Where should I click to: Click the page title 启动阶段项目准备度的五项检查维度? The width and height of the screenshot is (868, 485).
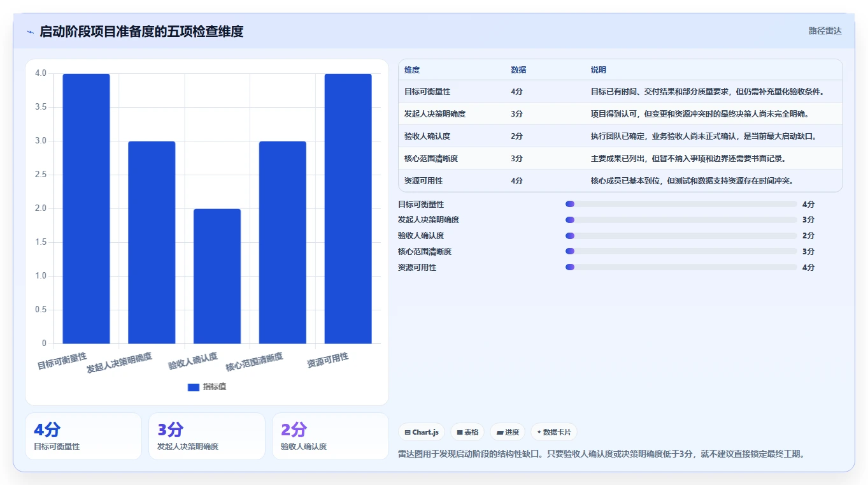pos(141,31)
